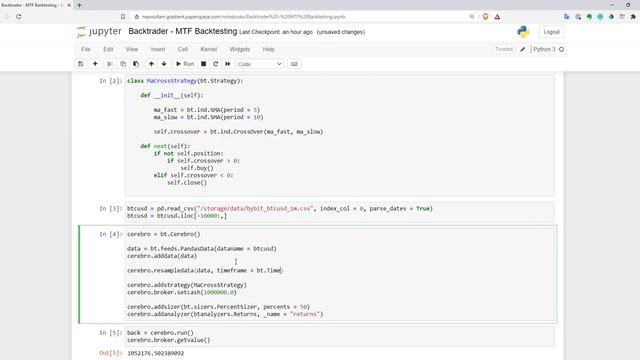Open a new browser tab
Image resolution: width=640 pixels, height=360 pixels.
point(79,5)
